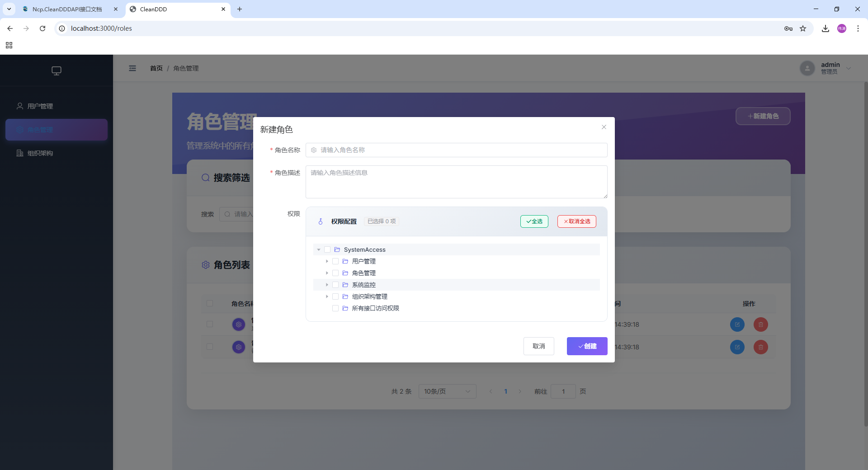Bookmark this page with the star icon
The height and width of the screenshot is (470, 868).
pos(803,28)
